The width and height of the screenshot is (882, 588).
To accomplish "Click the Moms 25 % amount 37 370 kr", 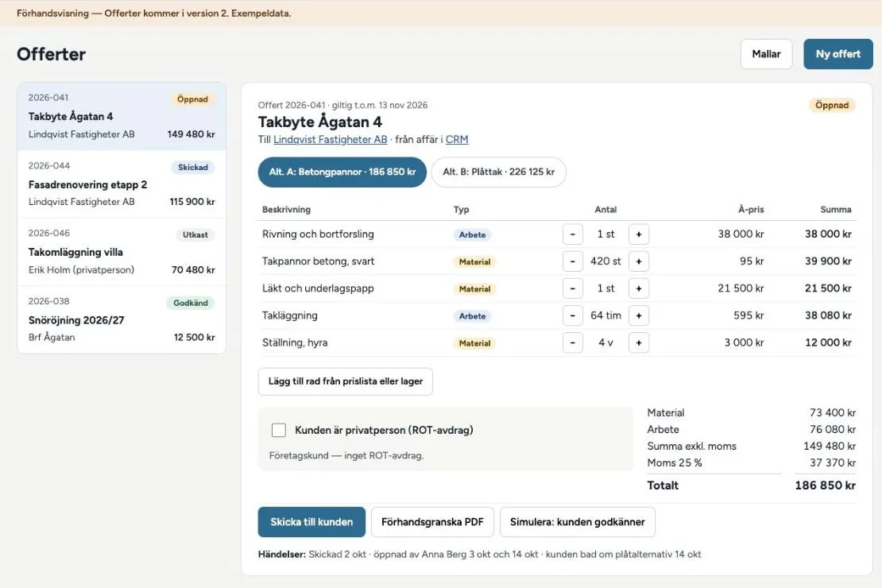I will [833, 462].
